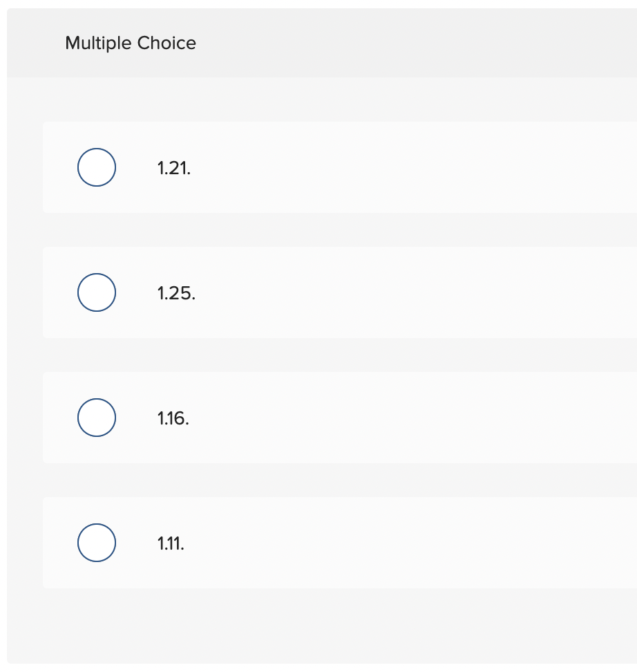This screenshot has width=637, height=672.
Task: Click the "1.16." answer text
Action: (x=173, y=418)
